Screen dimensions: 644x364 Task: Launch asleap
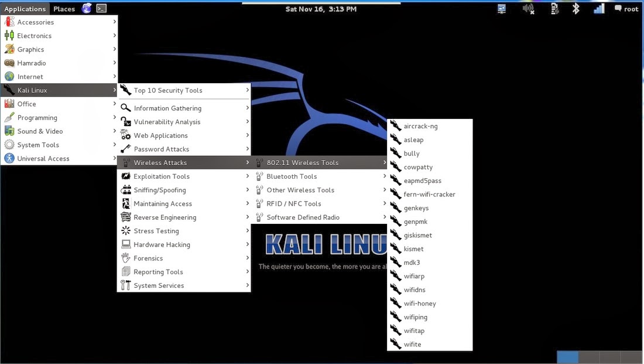click(430, 140)
